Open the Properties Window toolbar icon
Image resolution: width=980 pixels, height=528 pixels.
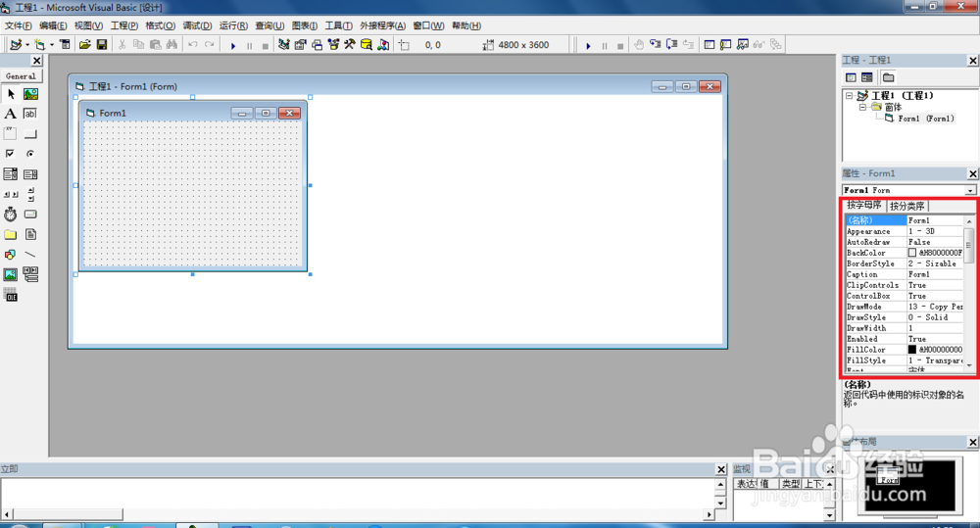[x=301, y=44]
